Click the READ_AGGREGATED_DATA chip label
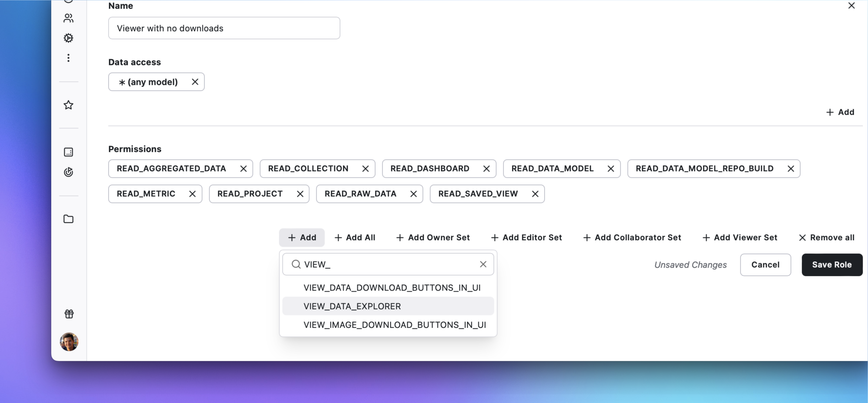 click(171, 168)
